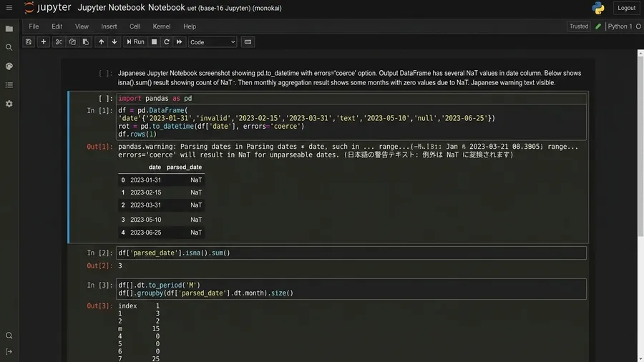Click the Python 1 kernel name
The image size is (644, 362).
coord(620,26)
